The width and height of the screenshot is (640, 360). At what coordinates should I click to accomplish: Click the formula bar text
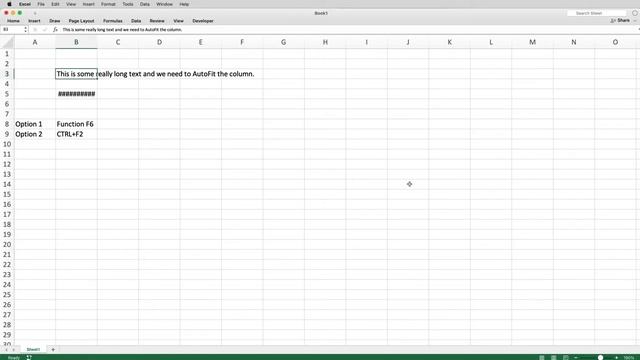pos(122,30)
